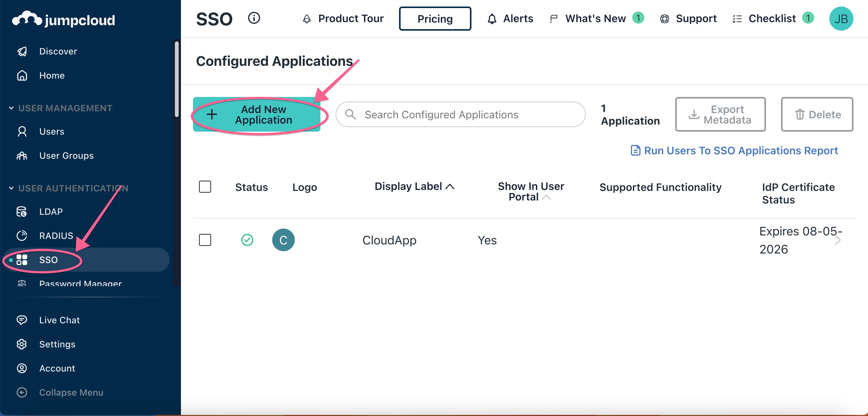Sort by Show In User Portal column

click(531, 191)
